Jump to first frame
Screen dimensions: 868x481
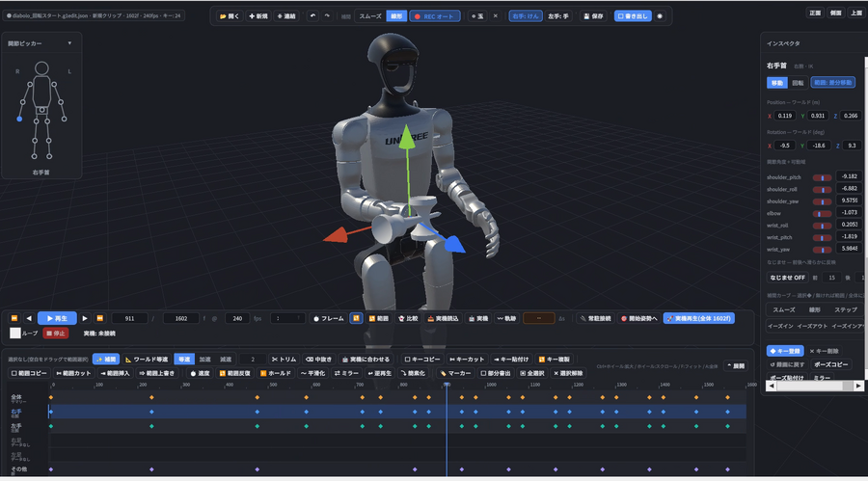(14, 318)
